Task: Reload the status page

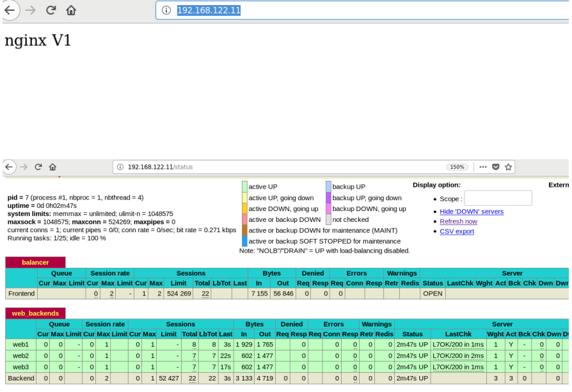Action: point(38,167)
